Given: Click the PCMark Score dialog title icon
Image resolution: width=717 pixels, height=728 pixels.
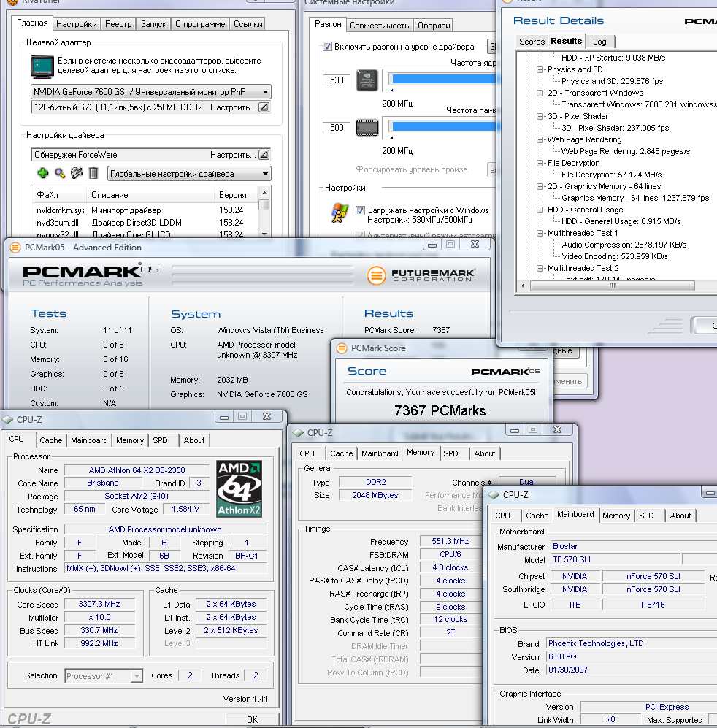Looking at the screenshot, I should tap(342, 348).
